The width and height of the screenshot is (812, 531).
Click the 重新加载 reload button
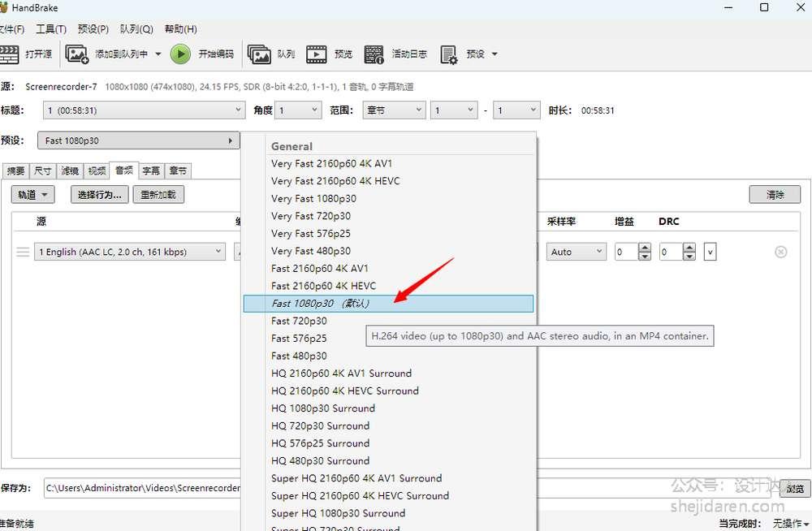(x=158, y=195)
